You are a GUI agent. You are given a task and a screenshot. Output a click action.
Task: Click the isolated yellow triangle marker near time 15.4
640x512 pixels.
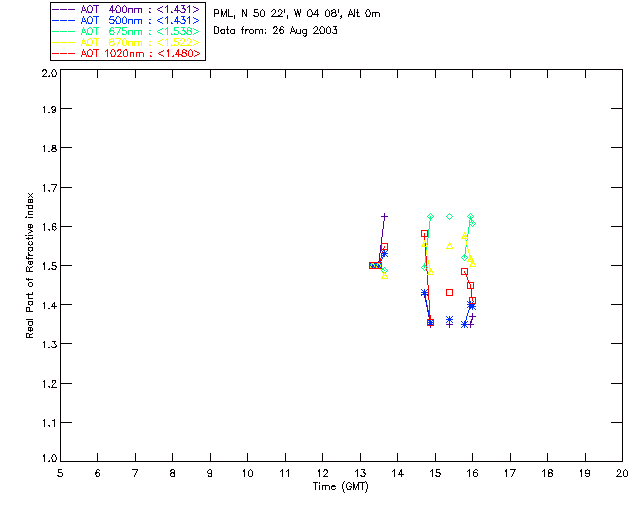click(x=449, y=245)
